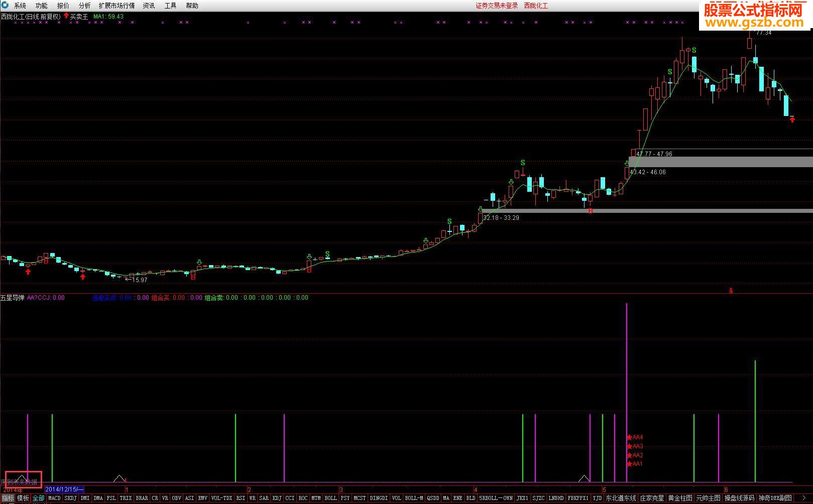The height and width of the screenshot is (504, 813).
Task: Switch indicator to TRIX
Action: [x=126, y=498]
